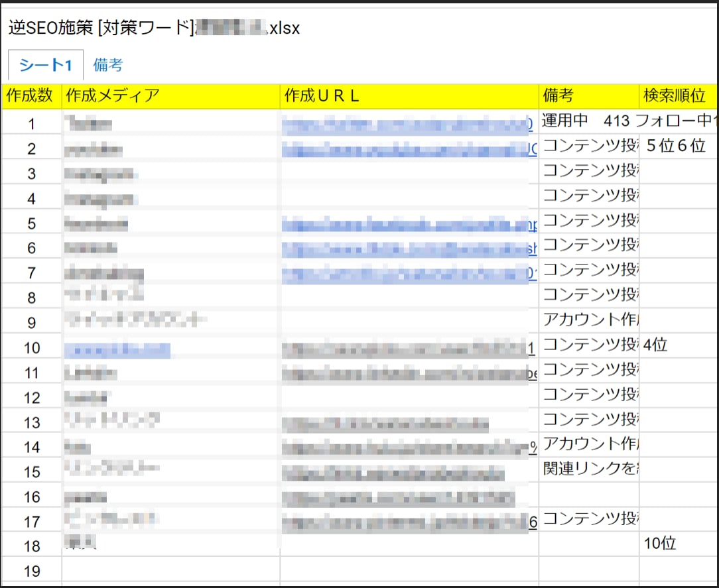Click the 作成ＵＲＬ column header
This screenshot has height=588, width=719.
(409, 95)
